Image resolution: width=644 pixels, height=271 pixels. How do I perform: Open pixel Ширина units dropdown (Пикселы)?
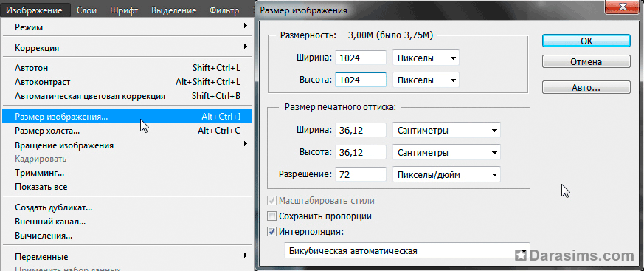pos(426,58)
